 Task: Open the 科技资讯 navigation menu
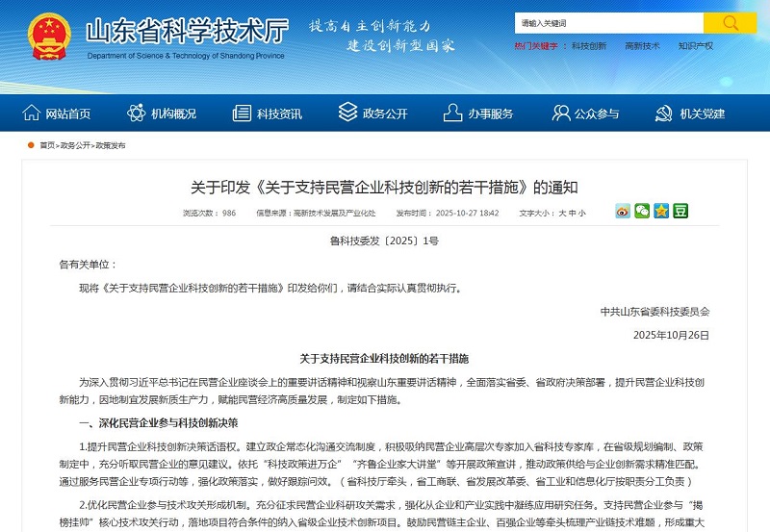269,114
